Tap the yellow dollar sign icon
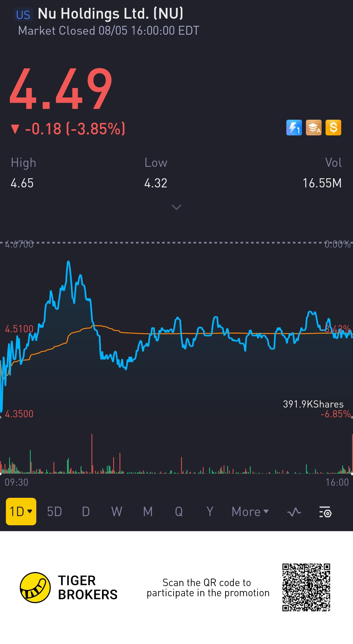Viewport: 353px width, 644px height. (x=333, y=128)
